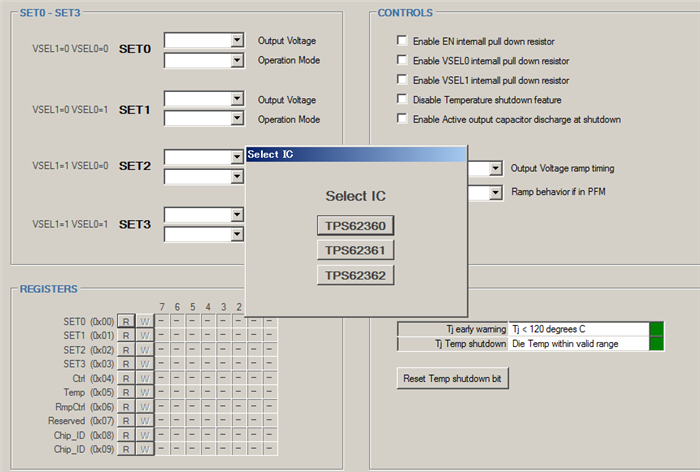This screenshot has height=472, width=700.
Task: Click bit 5 cell of Ctrl register
Action: coord(192,378)
